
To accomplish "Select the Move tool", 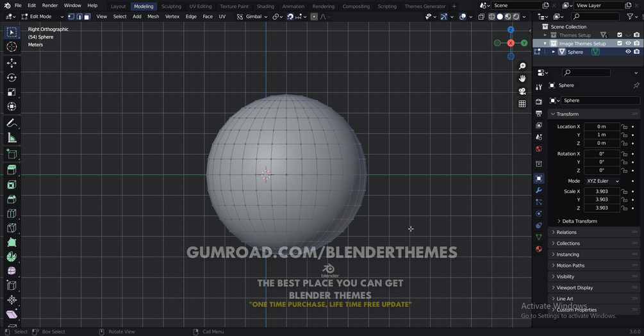I will point(12,63).
